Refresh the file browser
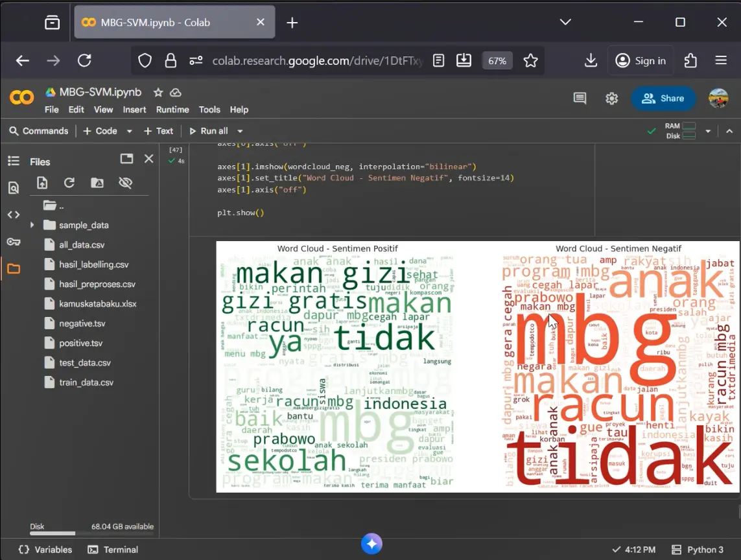The height and width of the screenshot is (560, 741). (69, 183)
